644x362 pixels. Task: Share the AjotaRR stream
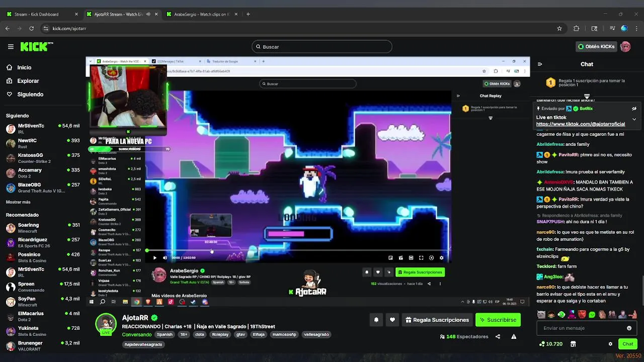point(498,336)
